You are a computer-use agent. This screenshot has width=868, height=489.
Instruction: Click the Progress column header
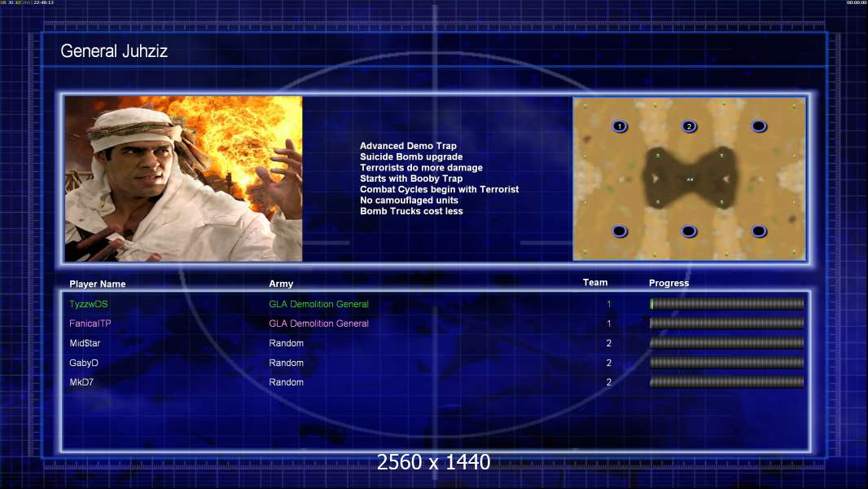669,283
